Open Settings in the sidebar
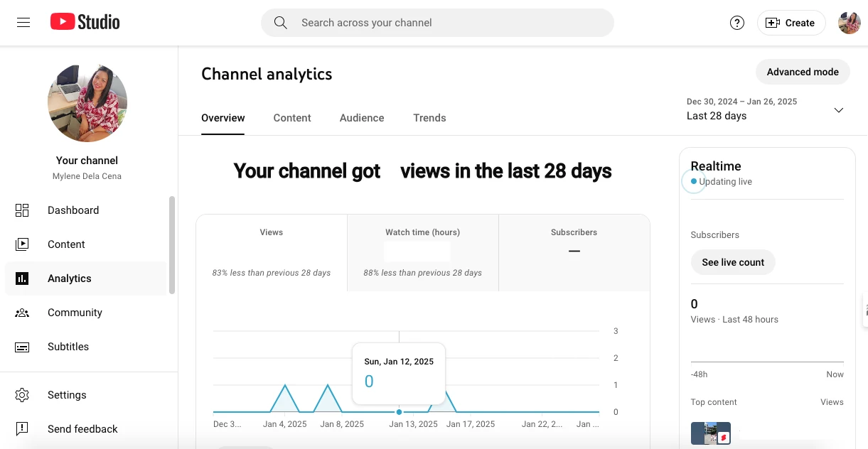The width and height of the screenshot is (868, 449). (x=85, y=395)
